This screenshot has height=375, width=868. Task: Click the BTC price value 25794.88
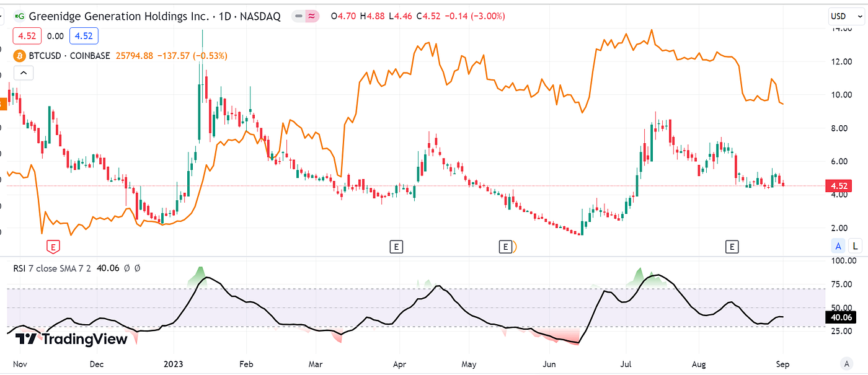135,56
